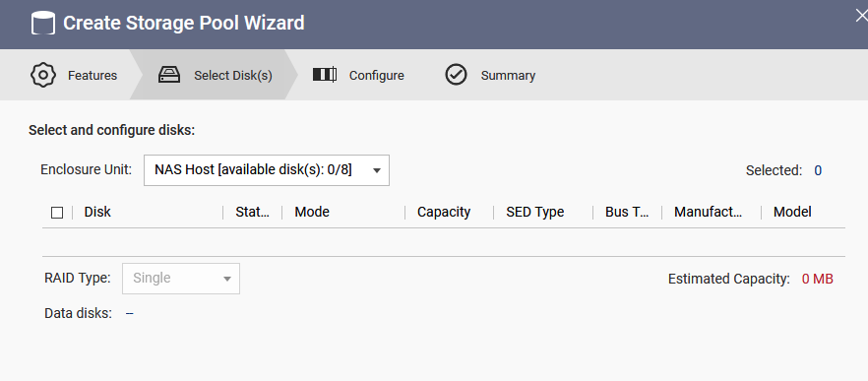Image resolution: width=868 pixels, height=381 pixels.
Task: Select the Select Disk(s) step label
Action: click(233, 75)
